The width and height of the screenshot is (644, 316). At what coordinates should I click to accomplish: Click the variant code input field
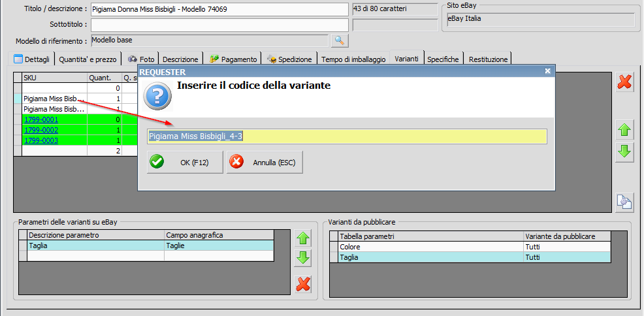(x=347, y=136)
